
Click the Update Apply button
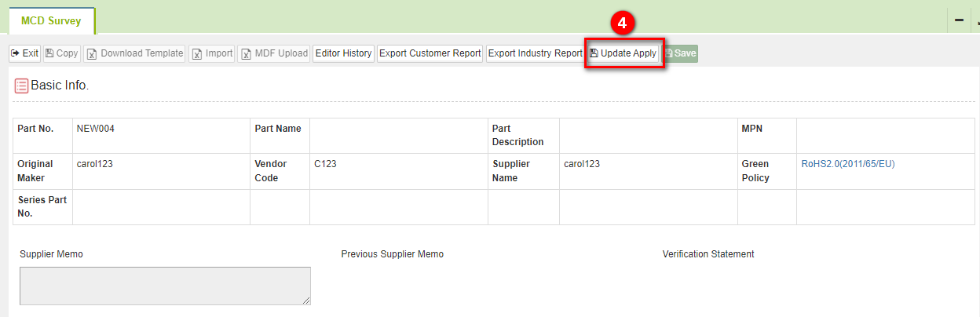623,53
